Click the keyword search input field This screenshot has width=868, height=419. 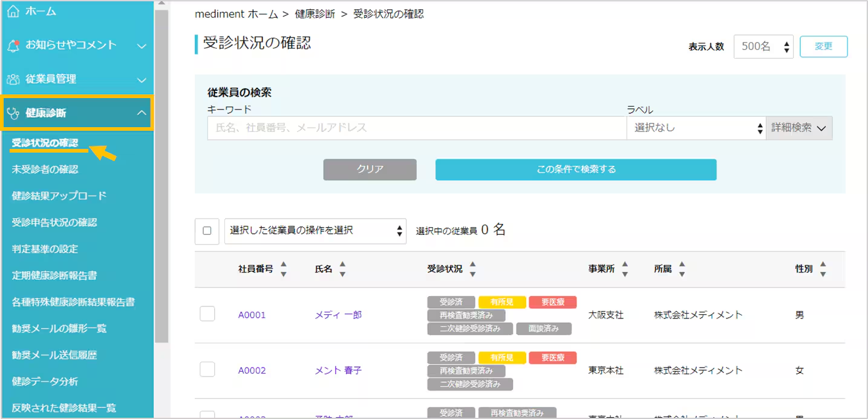point(417,128)
